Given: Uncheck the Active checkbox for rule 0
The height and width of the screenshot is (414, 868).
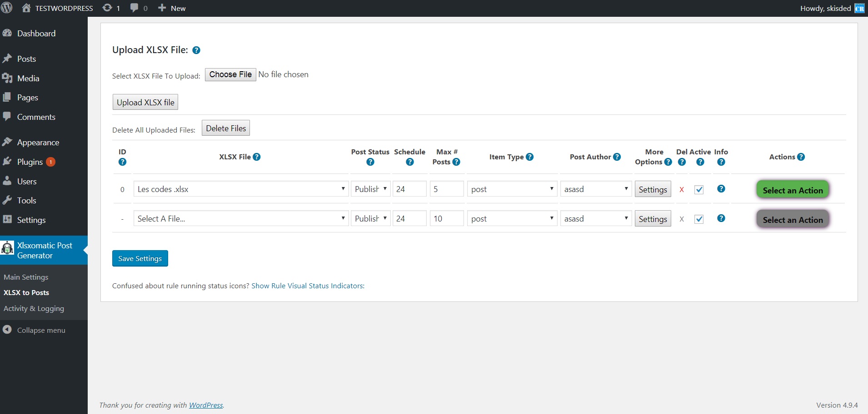Looking at the screenshot, I should click(x=699, y=190).
